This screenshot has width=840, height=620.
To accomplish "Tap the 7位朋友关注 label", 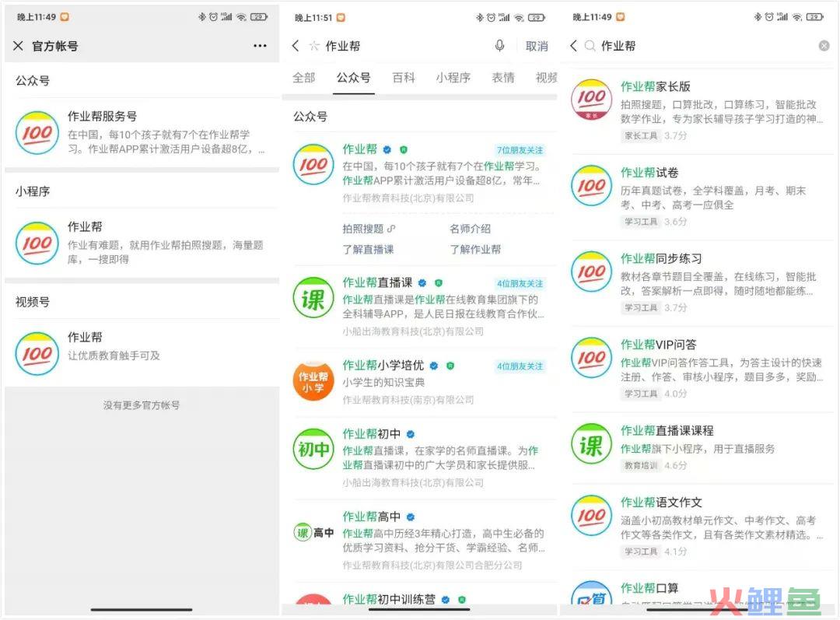I will click(x=520, y=150).
